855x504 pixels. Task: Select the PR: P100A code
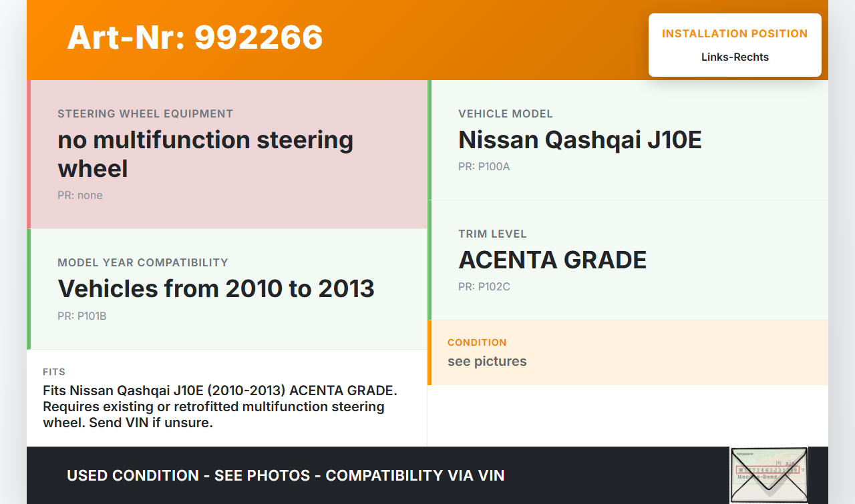(484, 166)
